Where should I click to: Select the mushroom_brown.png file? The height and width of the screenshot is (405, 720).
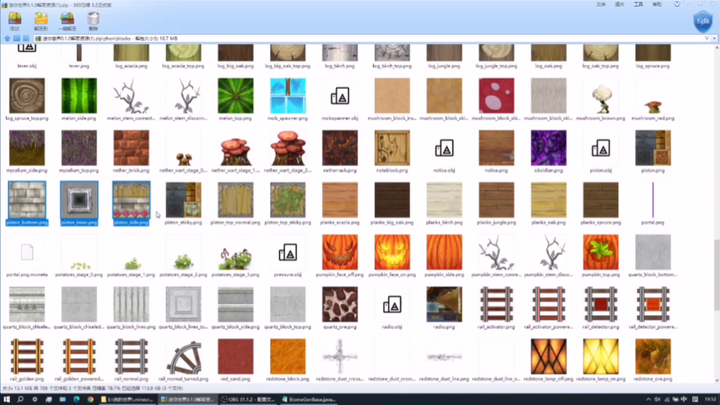[x=601, y=99]
